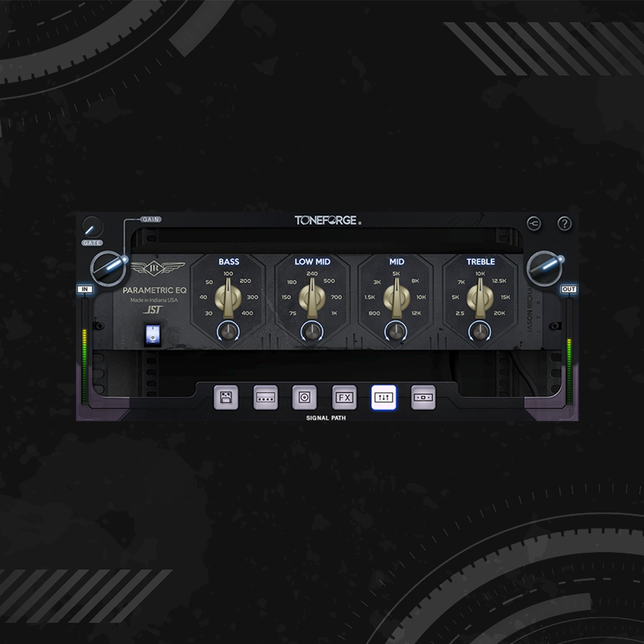Click the Low Mid frequency selector knob
This screenshot has width=644, height=644.
click(312, 298)
